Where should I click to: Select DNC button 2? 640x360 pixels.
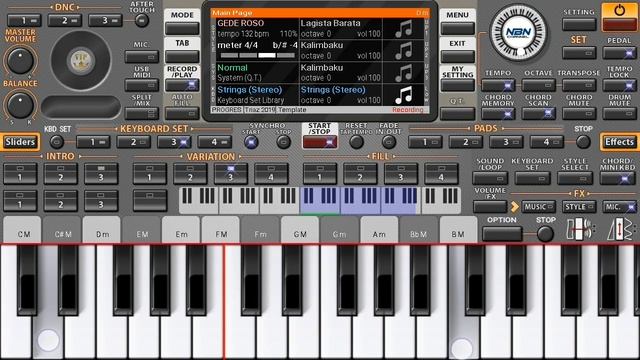(64, 20)
